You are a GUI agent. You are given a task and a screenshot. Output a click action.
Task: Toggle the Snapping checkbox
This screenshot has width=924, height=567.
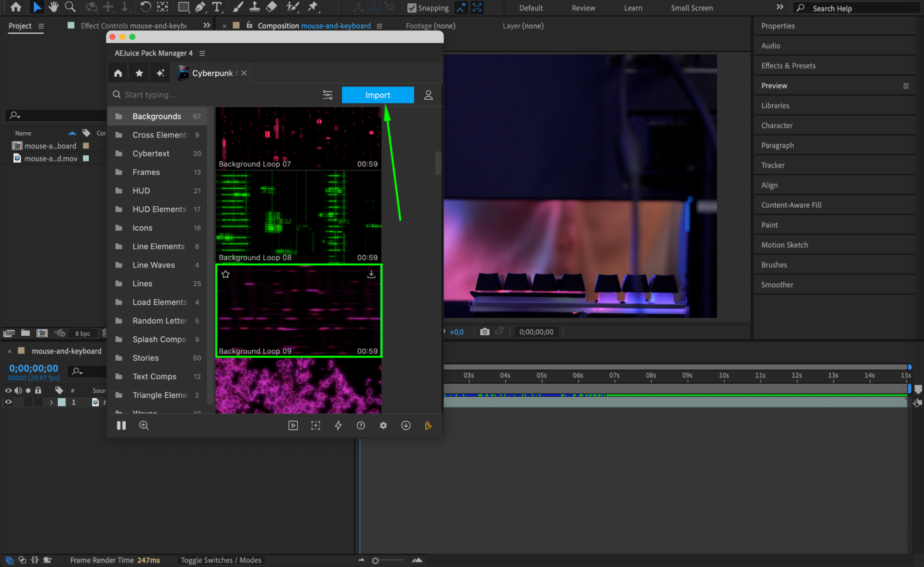coord(411,8)
